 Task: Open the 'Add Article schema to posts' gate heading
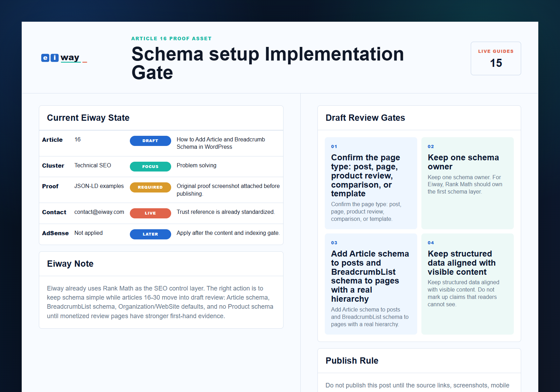(x=370, y=276)
